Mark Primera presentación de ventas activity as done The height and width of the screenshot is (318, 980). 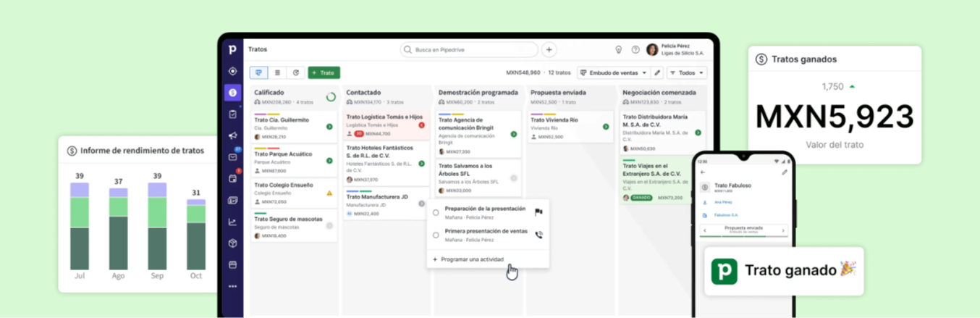coord(436,235)
